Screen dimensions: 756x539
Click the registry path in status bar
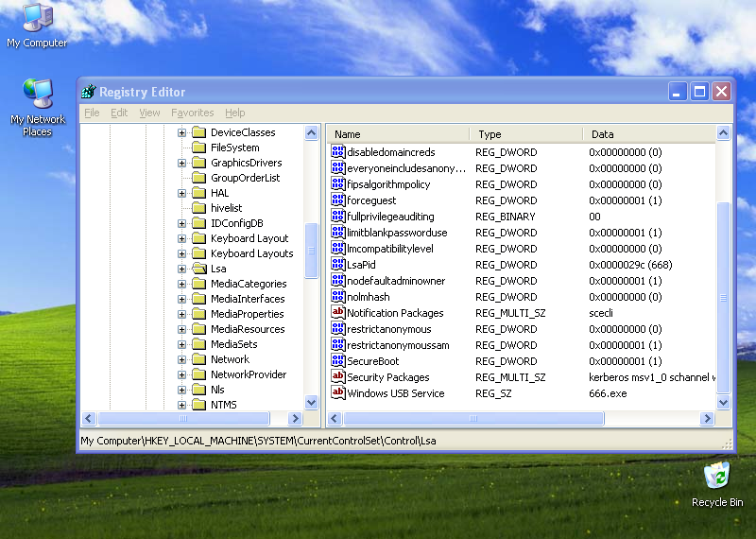tap(258, 441)
